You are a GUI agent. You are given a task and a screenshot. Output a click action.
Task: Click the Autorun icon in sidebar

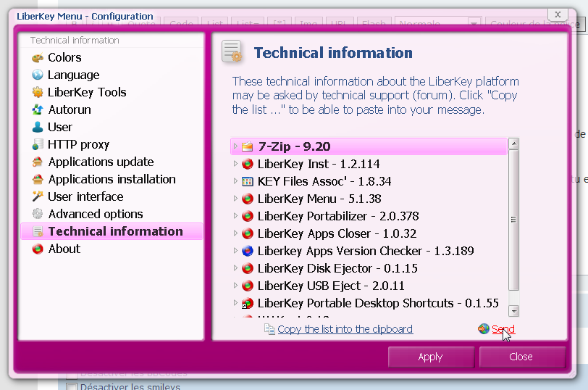click(38, 110)
